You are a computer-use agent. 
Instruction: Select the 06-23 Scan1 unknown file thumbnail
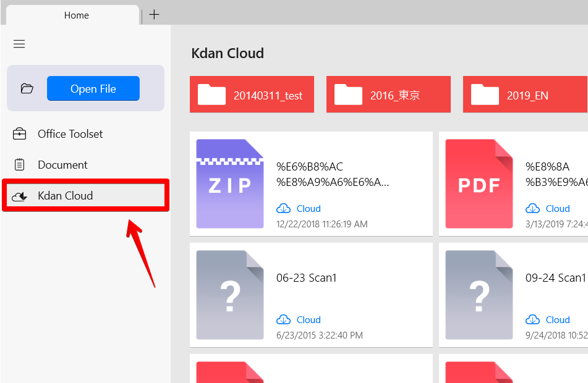(x=230, y=295)
